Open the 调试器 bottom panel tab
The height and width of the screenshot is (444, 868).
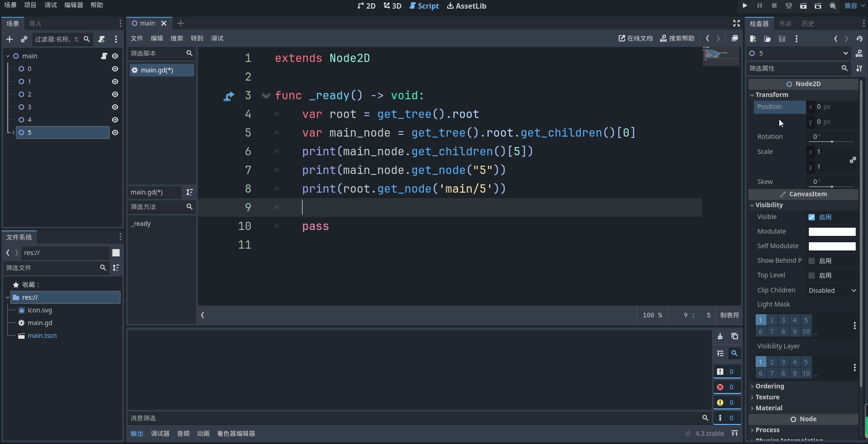(160, 434)
